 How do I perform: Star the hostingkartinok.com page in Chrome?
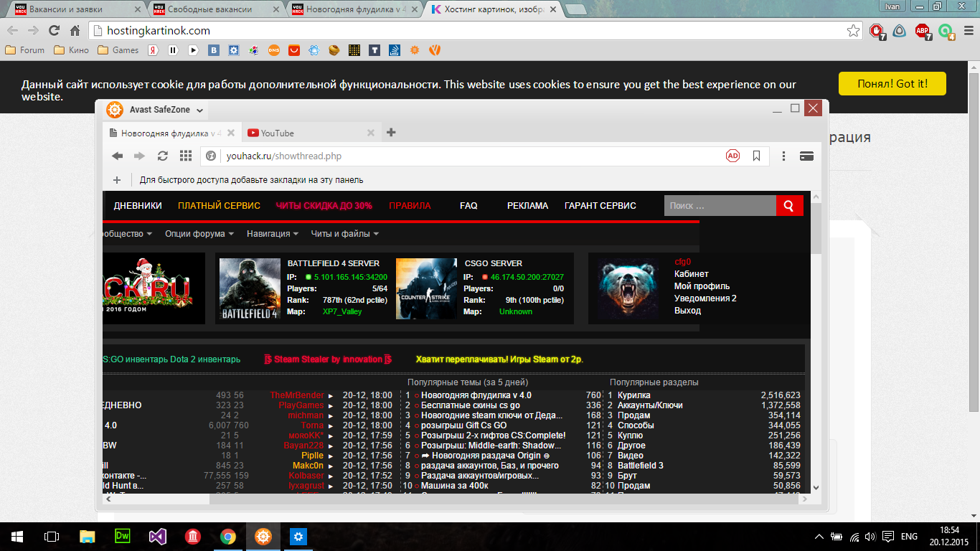pyautogui.click(x=853, y=31)
